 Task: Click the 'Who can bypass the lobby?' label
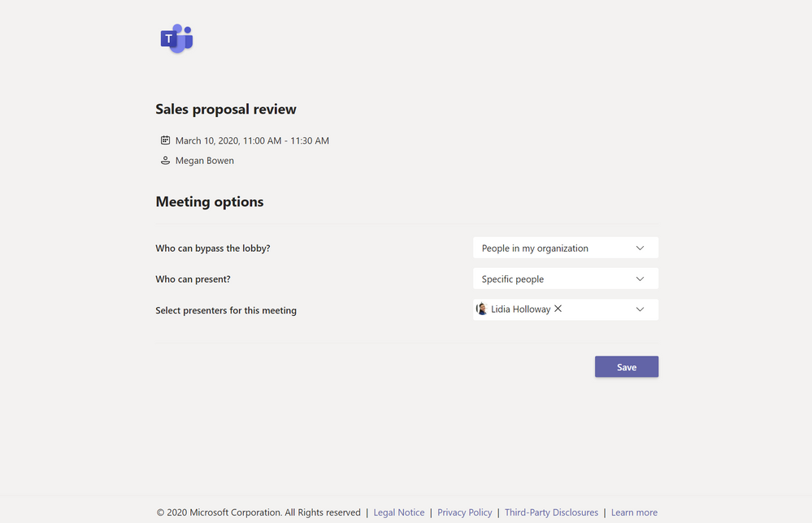(212, 249)
